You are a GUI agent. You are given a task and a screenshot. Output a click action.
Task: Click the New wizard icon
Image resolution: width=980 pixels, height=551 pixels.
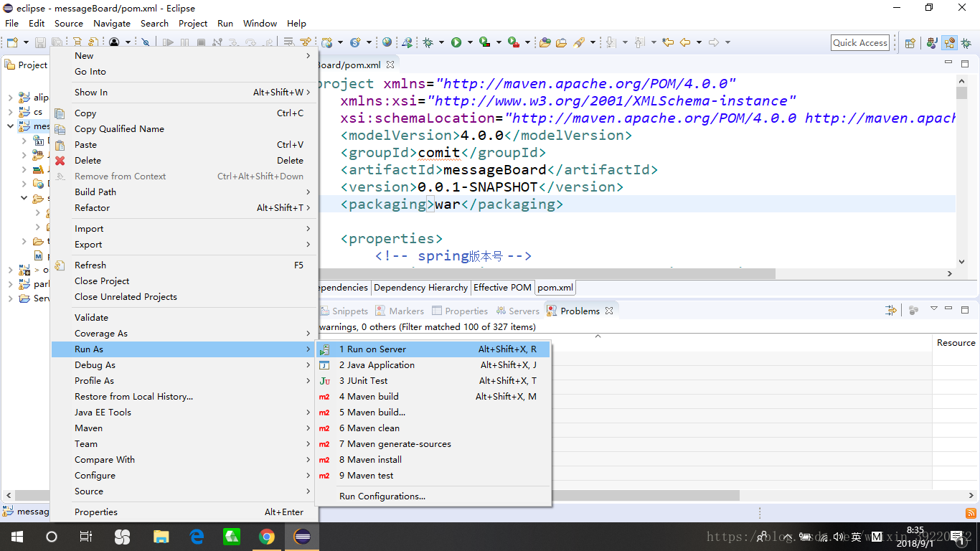(x=11, y=42)
